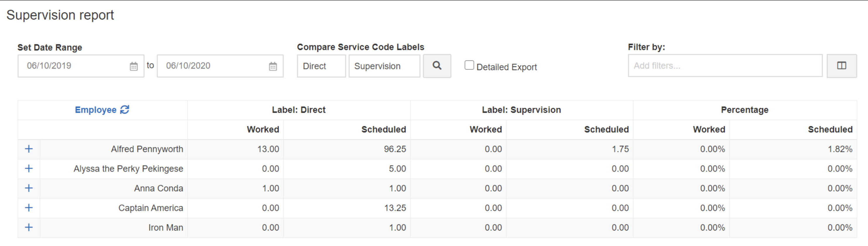Expand the Captain America row
This screenshot has height=246, width=868.
coord(29,208)
